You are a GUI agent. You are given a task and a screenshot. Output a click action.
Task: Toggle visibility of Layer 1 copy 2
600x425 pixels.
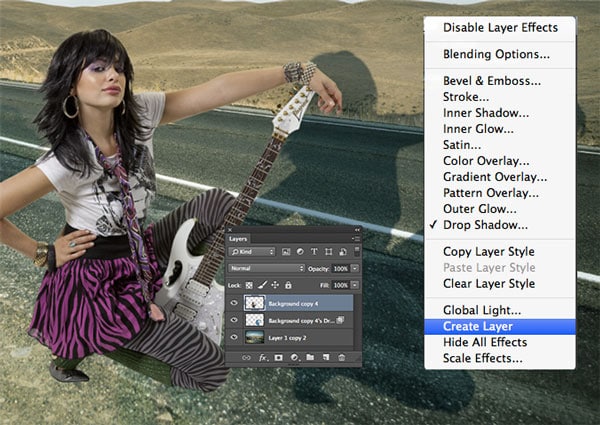[x=233, y=339]
